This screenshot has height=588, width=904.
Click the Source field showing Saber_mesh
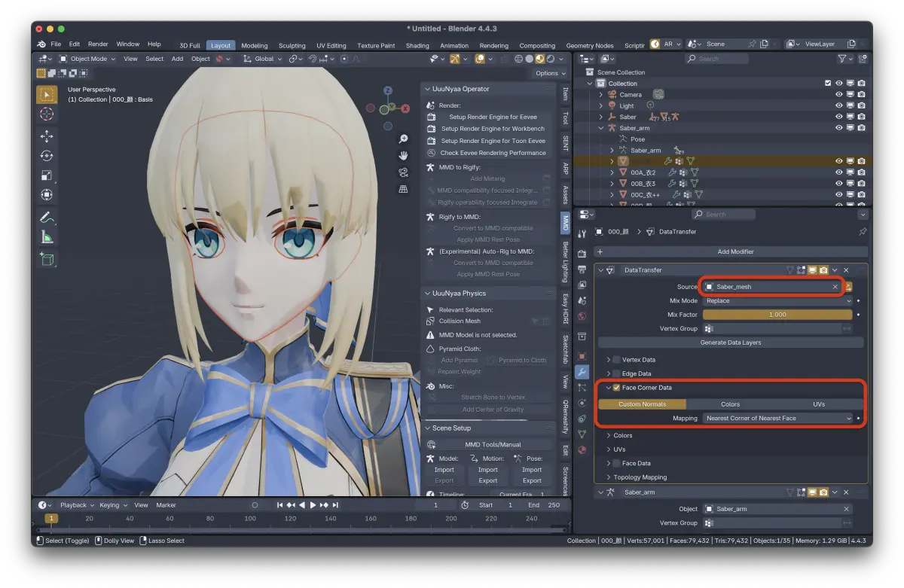[772, 287]
